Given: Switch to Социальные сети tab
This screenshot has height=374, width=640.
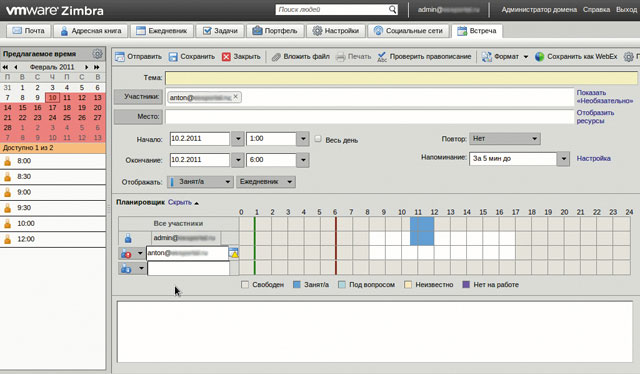Looking at the screenshot, I should [x=408, y=31].
